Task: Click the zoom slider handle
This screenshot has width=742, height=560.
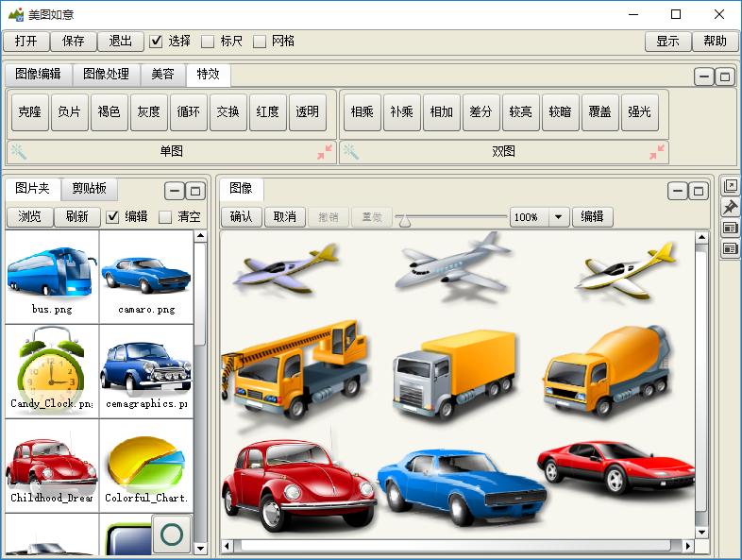Action: point(405,221)
